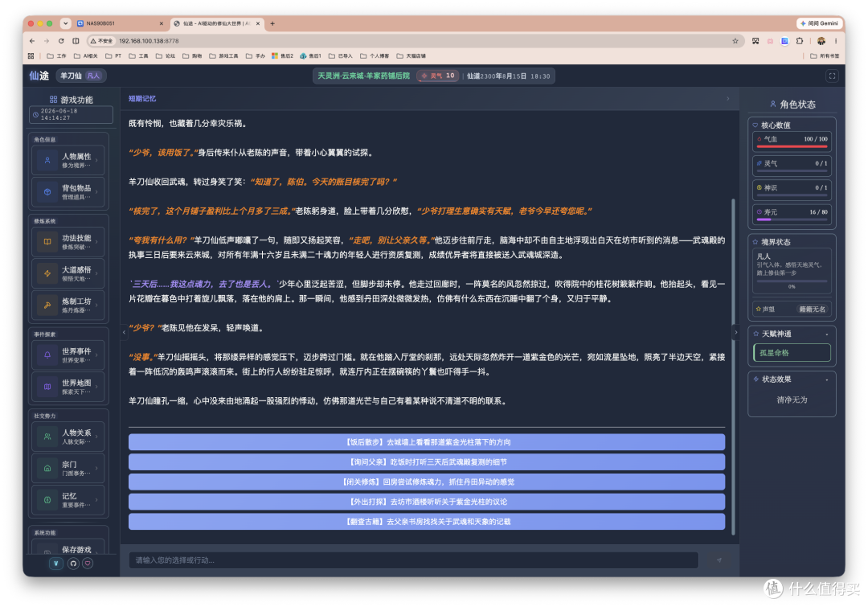Click the 问问 Gemini button

point(819,23)
